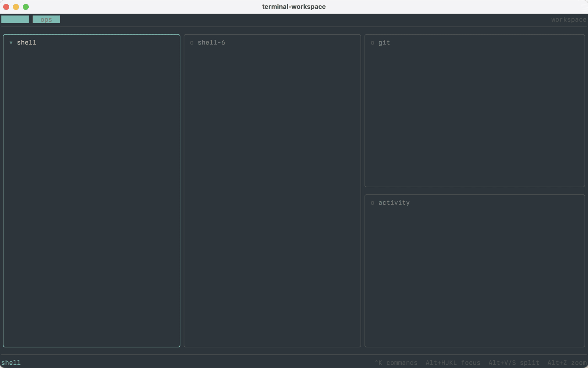Select the activity pane title
Image resolution: width=588 pixels, height=368 pixels.
coord(394,202)
